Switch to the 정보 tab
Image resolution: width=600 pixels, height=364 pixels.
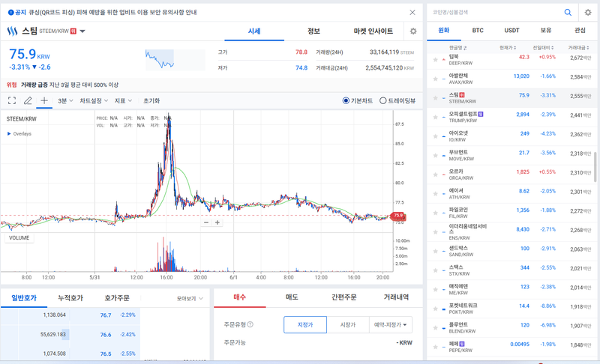tap(313, 31)
